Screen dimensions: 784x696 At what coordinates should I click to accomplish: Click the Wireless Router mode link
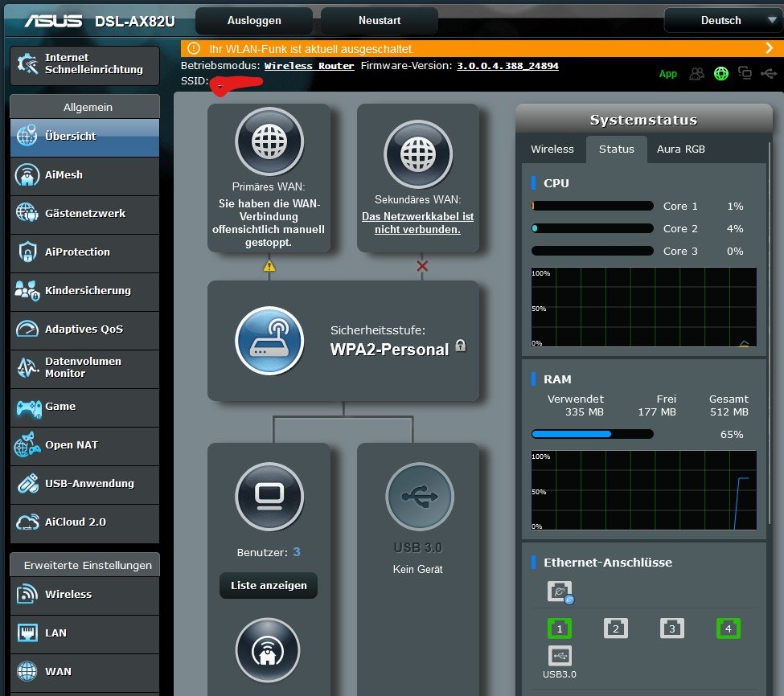(309, 66)
